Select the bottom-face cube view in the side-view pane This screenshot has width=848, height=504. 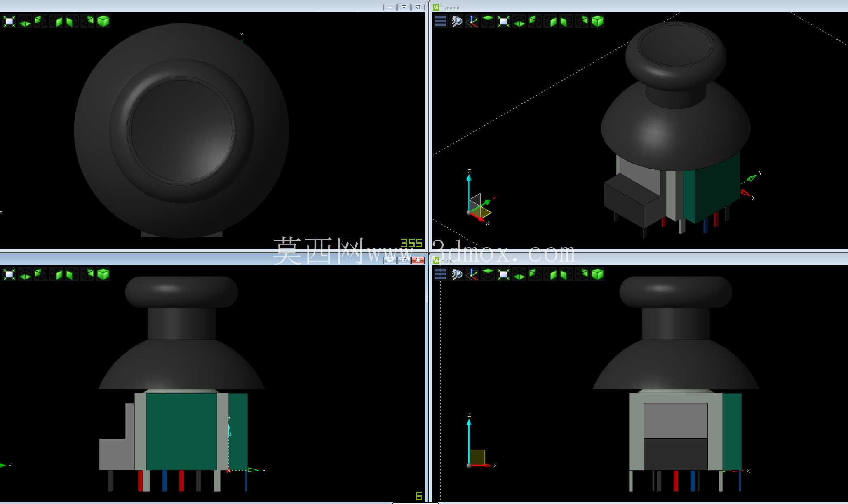click(25, 274)
